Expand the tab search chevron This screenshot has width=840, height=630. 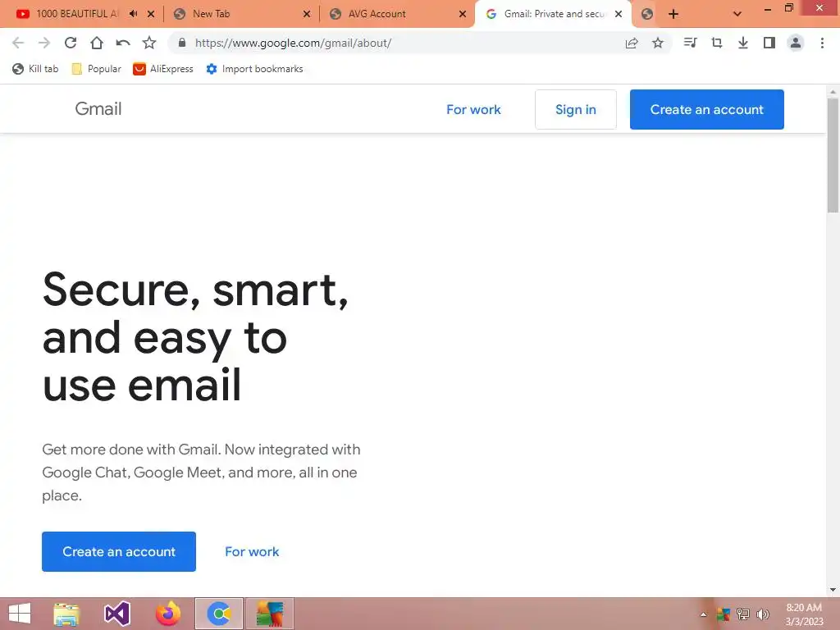(737, 14)
